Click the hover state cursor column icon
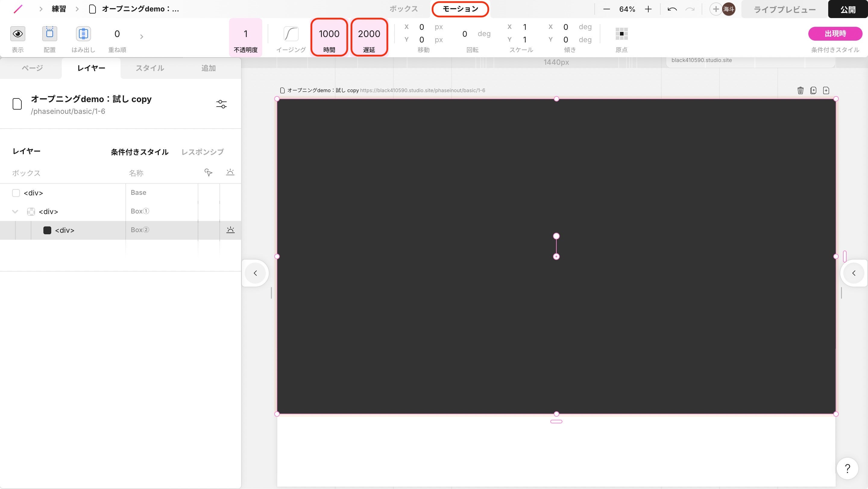 click(x=208, y=173)
